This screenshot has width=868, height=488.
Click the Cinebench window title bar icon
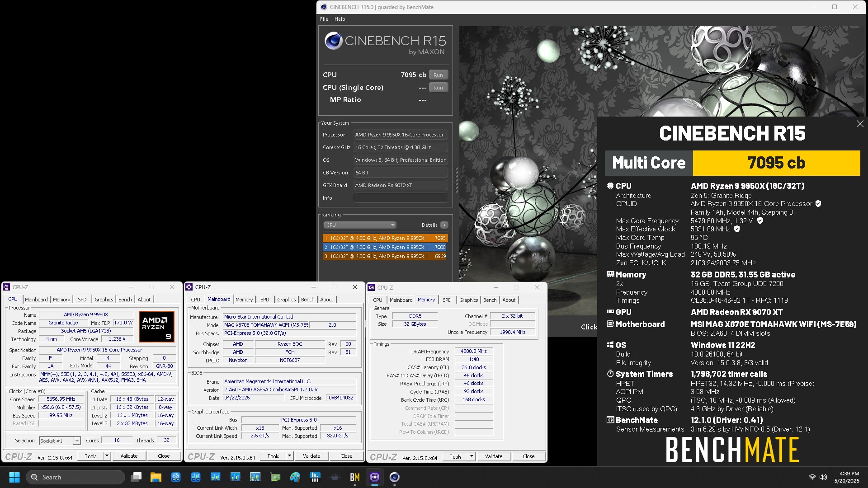(323, 7)
